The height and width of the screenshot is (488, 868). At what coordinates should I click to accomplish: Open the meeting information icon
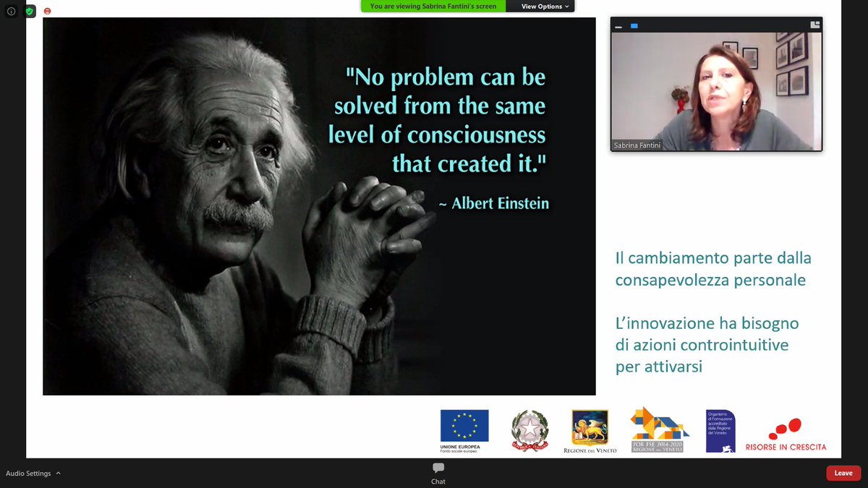pos(11,12)
